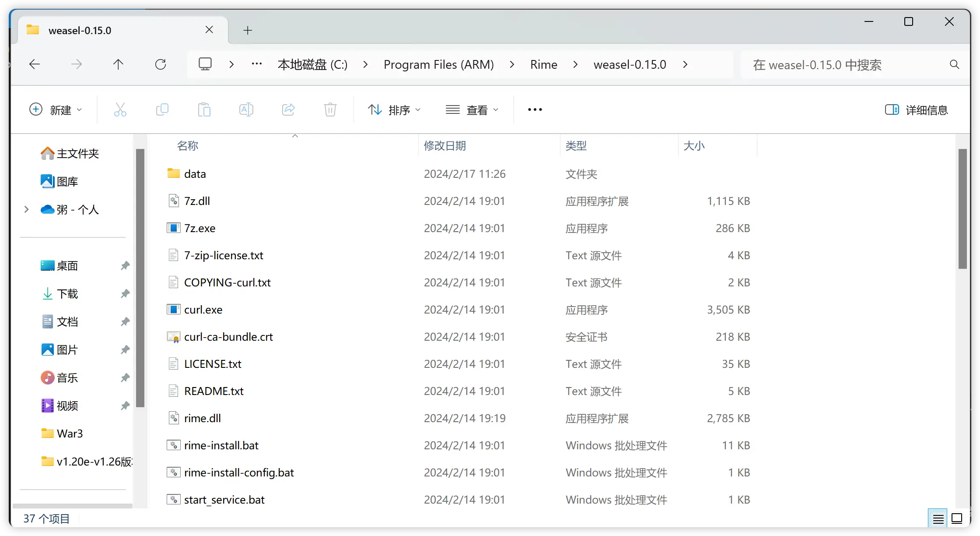The width and height of the screenshot is (980, 536).
Task: Unpin 下载 using its pin icon
Action: pos(125,293)
